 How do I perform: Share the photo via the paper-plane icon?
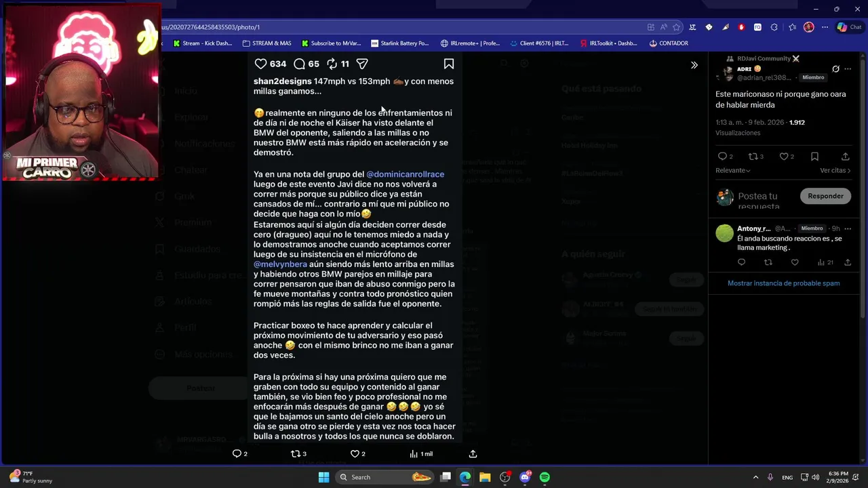point(362,64)
